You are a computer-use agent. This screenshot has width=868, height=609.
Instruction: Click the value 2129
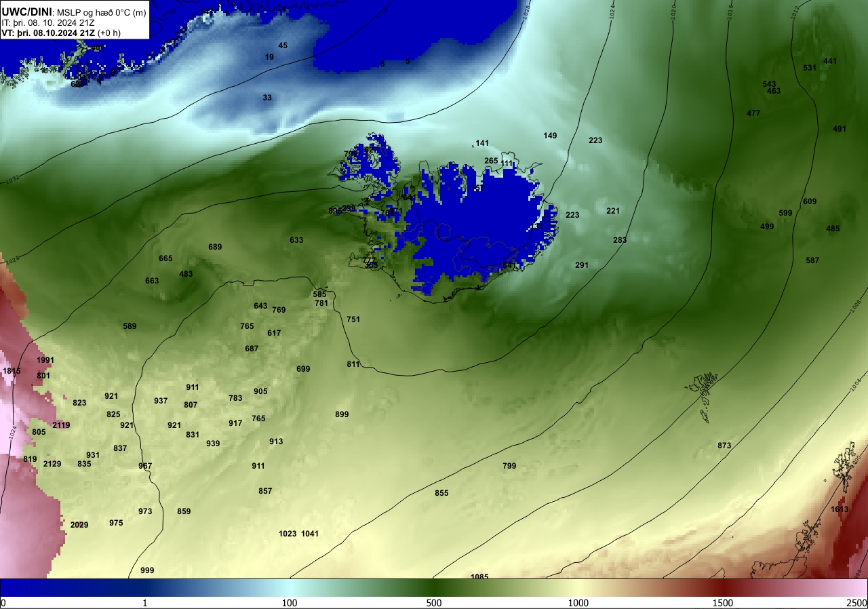tap(52, 464)
